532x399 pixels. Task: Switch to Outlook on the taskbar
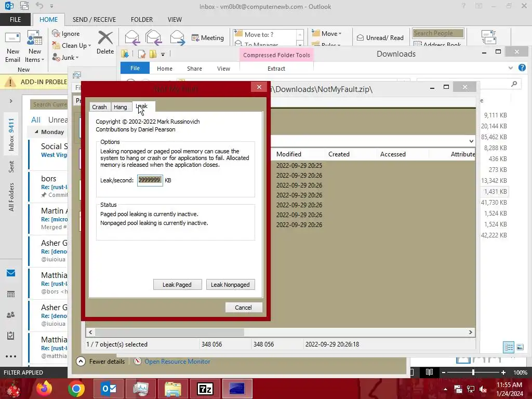point(109,389)
